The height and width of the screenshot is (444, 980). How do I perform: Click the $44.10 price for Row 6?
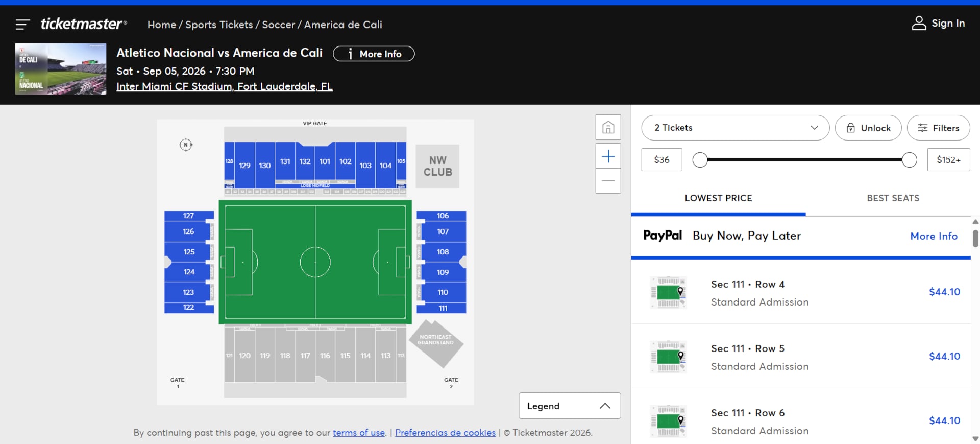(x=944, y=420)
